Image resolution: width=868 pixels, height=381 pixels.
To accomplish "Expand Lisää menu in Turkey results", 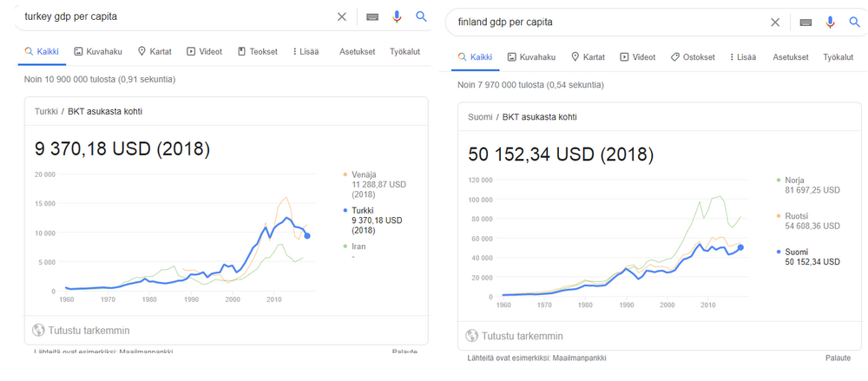I will tap(306, 52).
